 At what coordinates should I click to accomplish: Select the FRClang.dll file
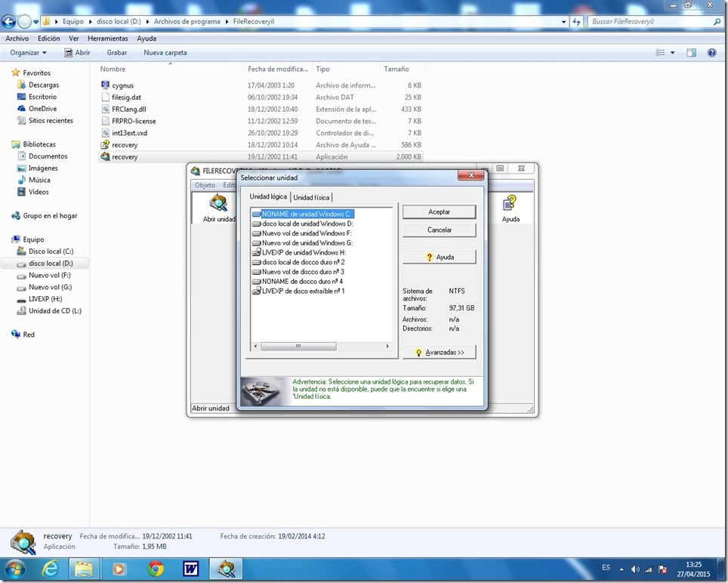(261, 109)
